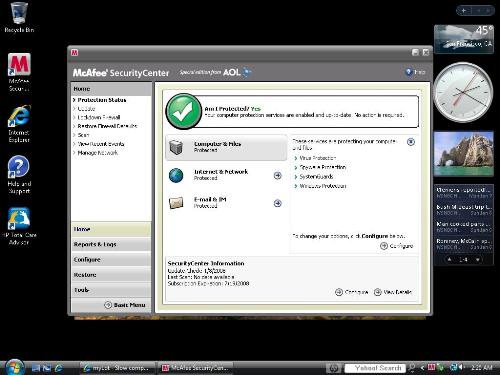Expand Spyware Protection item

point(320,167)
